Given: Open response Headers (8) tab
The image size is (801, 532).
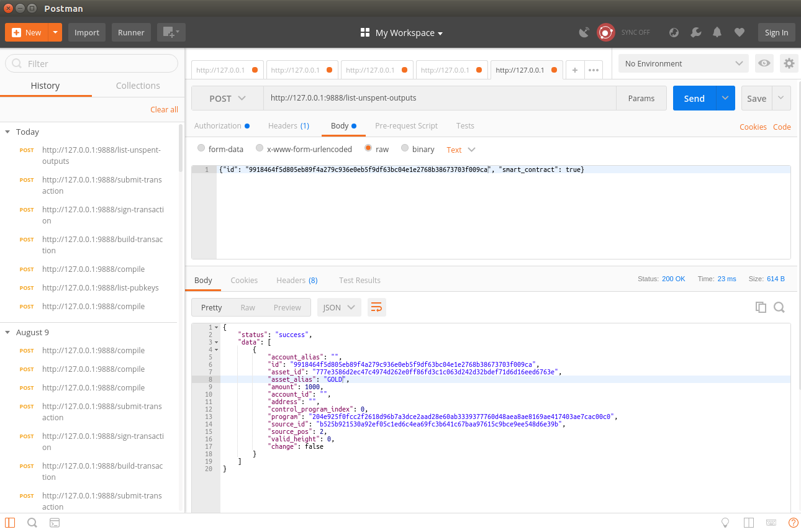Looking at the screenshot, I should click(297, 280).
